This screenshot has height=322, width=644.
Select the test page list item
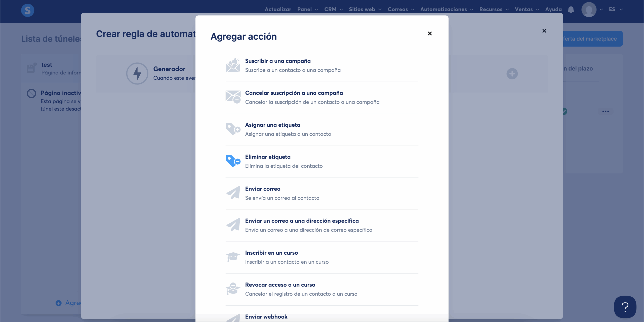(51, 69)
